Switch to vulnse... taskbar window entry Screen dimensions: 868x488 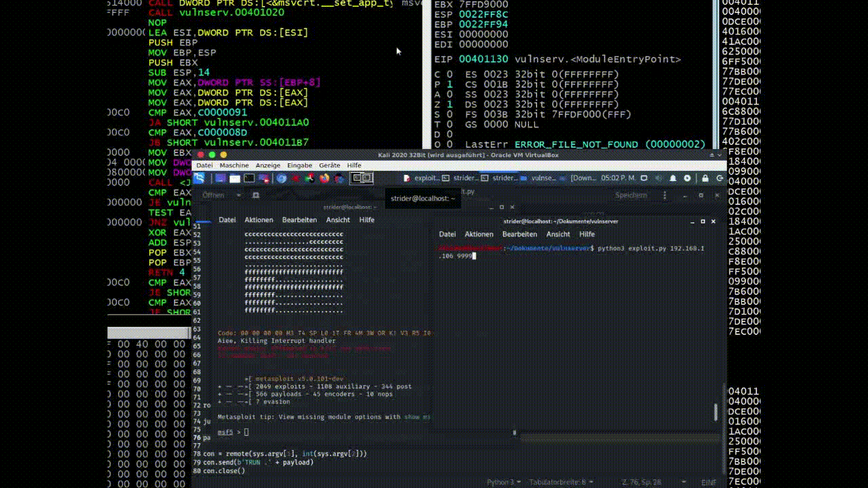539,178
